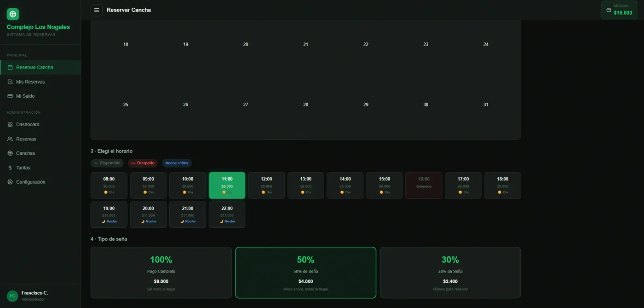Open Mis Reservas in the sidebar

point(40,82)
